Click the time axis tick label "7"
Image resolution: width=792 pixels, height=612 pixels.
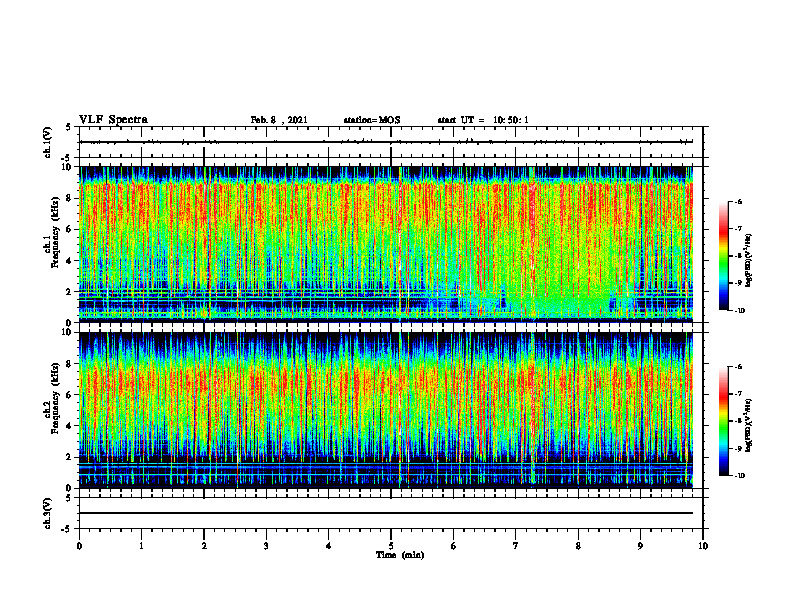click(x=516, y=546)
